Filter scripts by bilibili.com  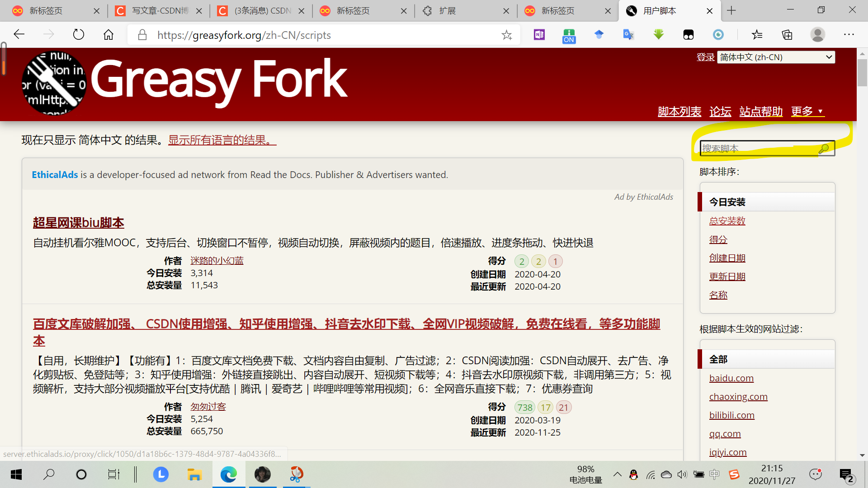731,415
